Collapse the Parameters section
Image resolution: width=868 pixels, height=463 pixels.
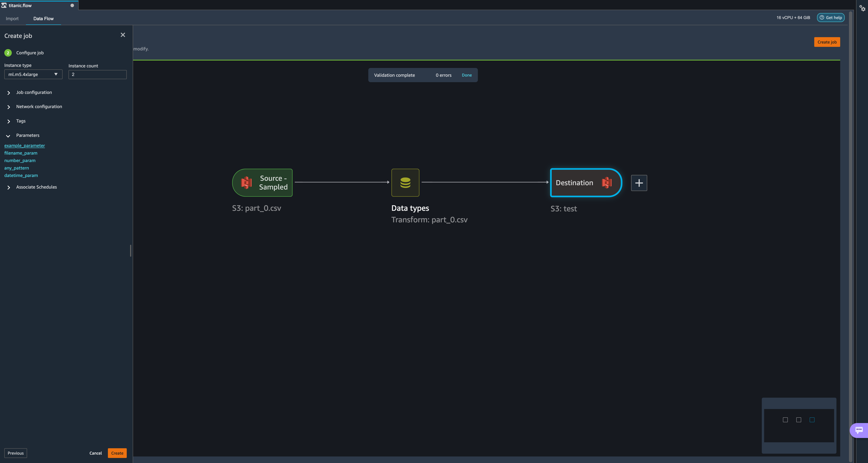point(8,136)
